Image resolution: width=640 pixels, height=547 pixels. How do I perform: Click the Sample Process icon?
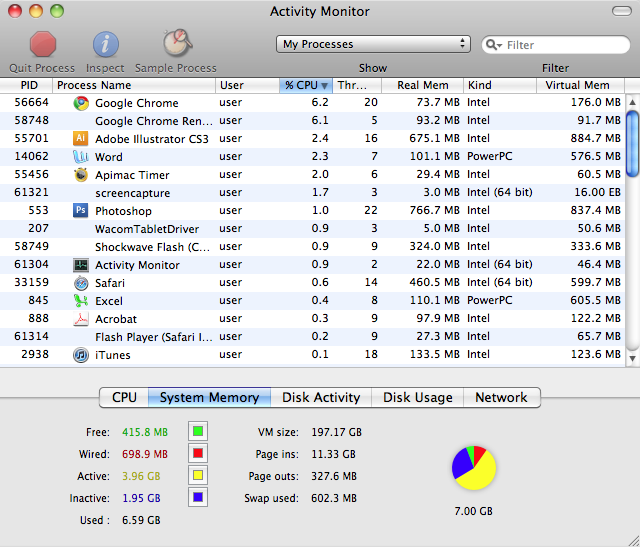pyautogui.click(x=177, y=43)
